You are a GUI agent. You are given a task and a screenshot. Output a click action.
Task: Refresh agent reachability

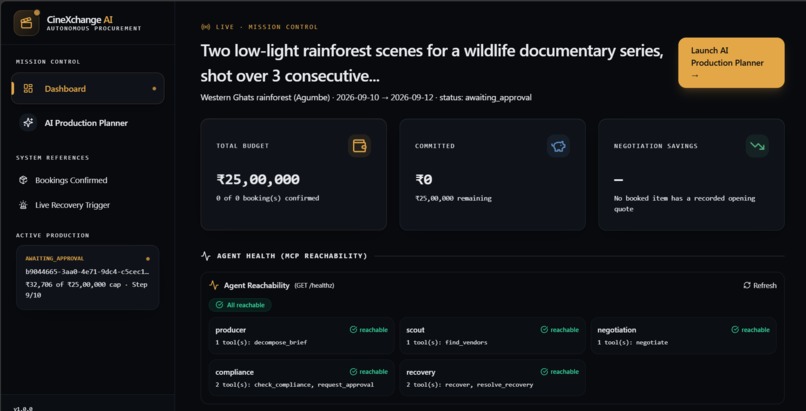pos(760,285)
